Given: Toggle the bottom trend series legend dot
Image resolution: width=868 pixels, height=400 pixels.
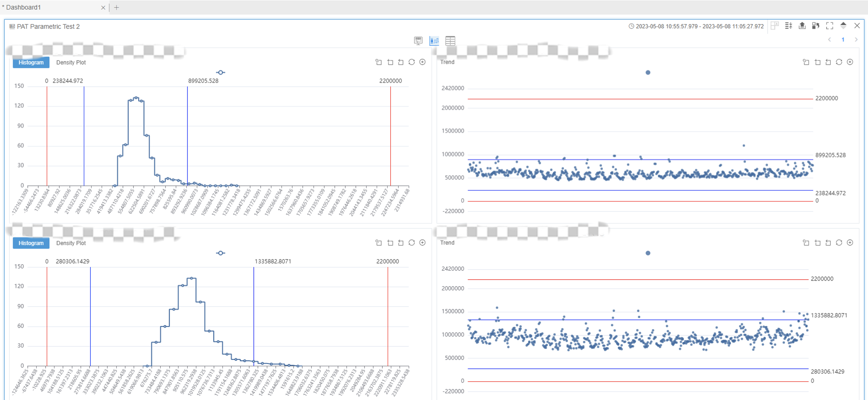Looking at the screenshot, I should 648,253.
